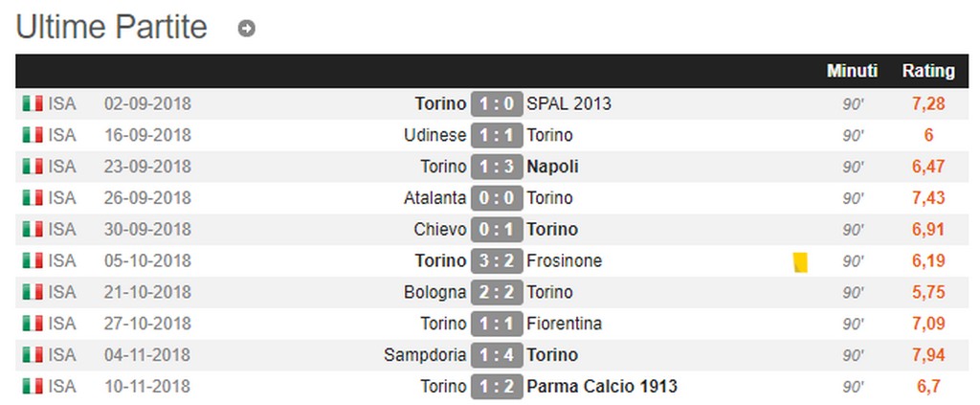The image size is (980, 405).
Task: Open the 1:4 score for Sampdoria-Torino
Action: pos(496,355)
